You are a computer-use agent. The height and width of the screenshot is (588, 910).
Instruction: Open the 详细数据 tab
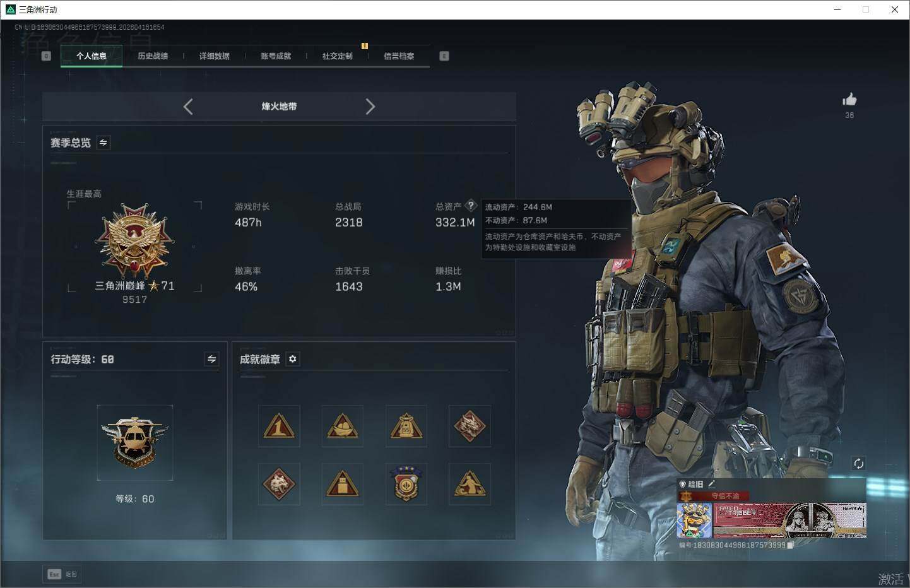215,56
